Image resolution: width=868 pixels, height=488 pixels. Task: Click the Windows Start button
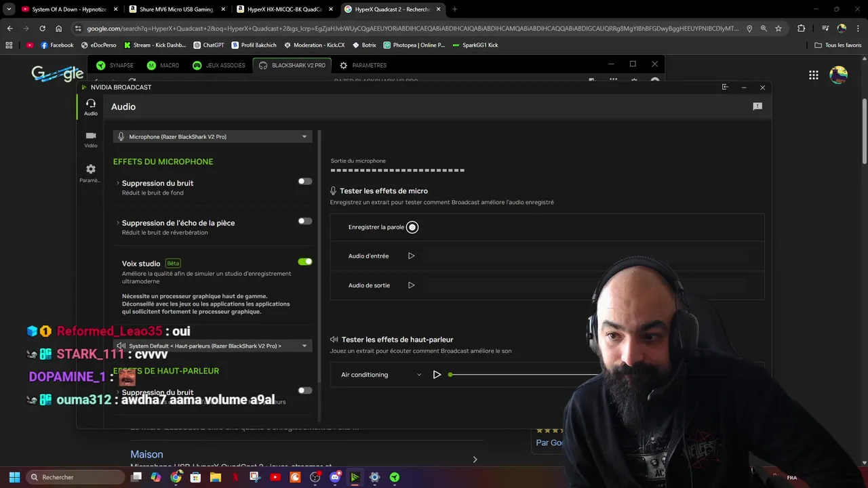click(14, 477)
